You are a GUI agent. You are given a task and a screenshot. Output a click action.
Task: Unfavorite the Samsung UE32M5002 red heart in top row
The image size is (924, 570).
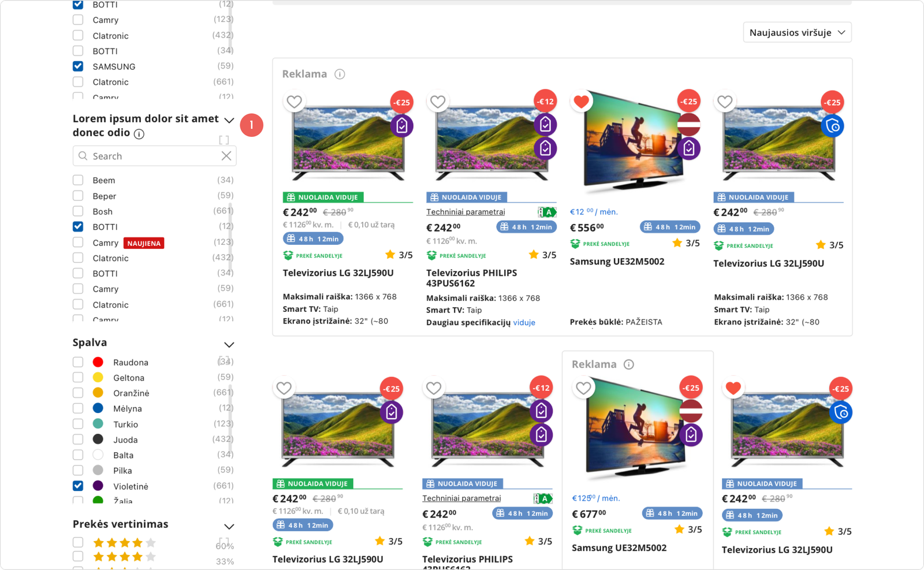pos(582,102)
